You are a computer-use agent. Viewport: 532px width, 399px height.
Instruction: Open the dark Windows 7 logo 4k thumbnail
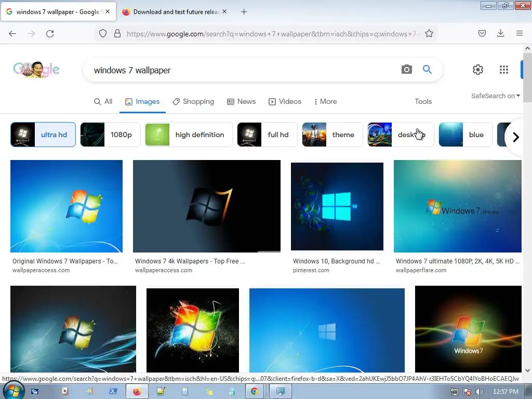coord(207,206)
